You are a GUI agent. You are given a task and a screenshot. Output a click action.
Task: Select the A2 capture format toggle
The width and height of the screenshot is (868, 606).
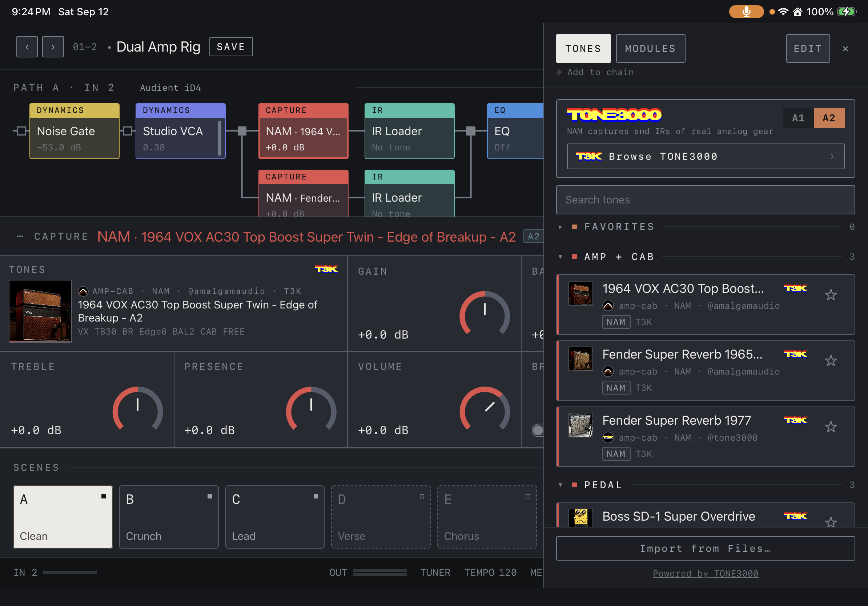click(829, 118)
